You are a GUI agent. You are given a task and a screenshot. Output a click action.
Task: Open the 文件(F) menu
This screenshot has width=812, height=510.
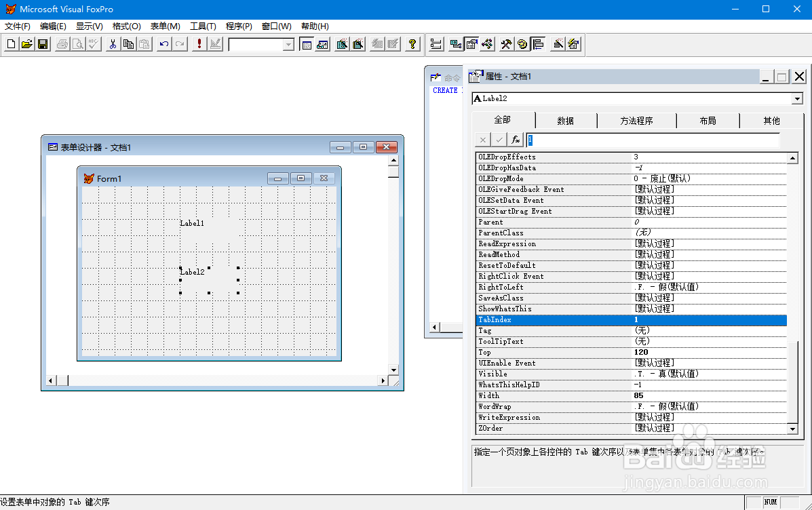coord(18,26)
